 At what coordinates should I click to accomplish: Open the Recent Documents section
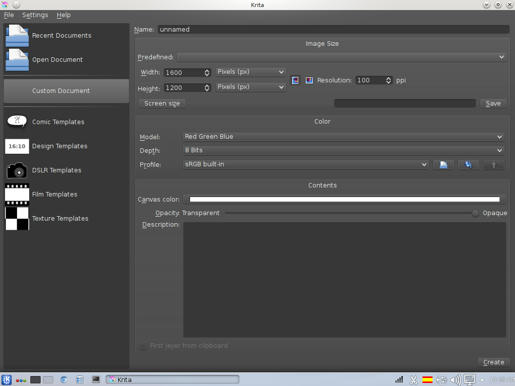point(66,35)
